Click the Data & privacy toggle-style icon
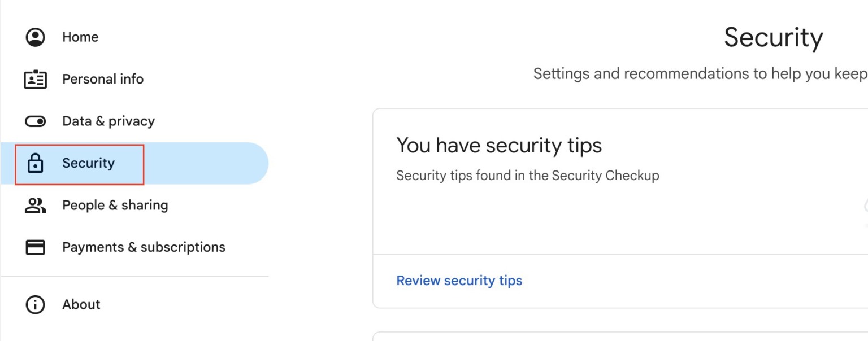This screenshot has height=341, width=868. click(34, 121)
